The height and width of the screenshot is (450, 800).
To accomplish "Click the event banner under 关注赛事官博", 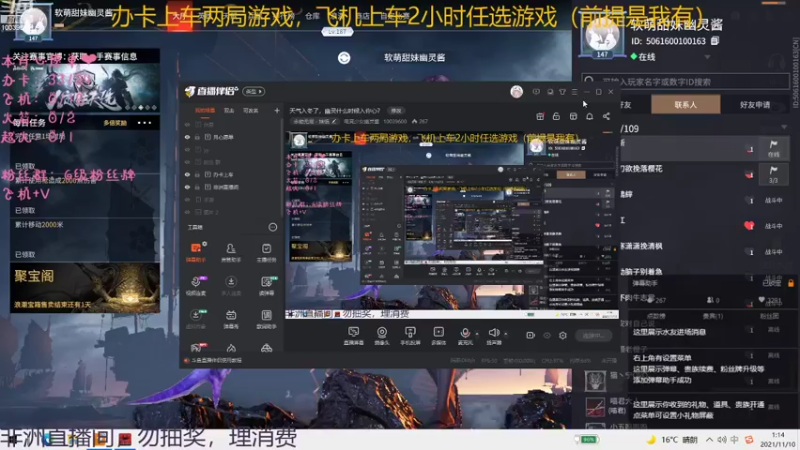I will point(85,88).
